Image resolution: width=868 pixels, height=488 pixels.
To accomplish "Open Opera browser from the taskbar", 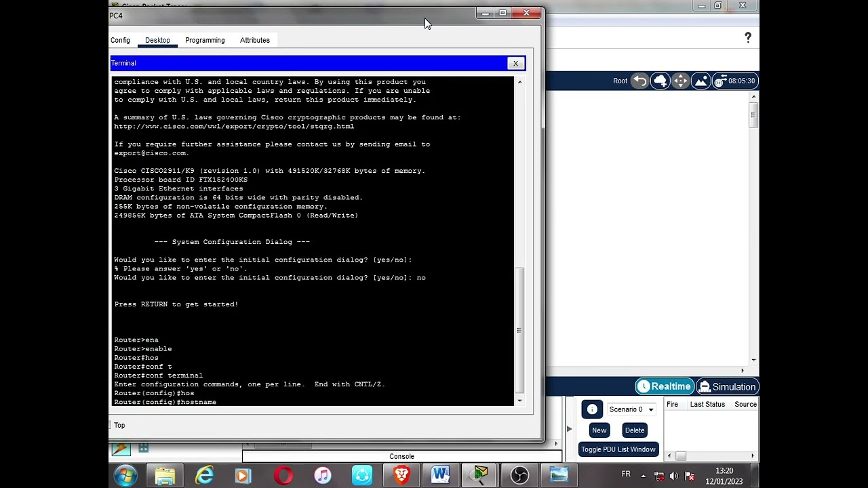I will (283, 476).
